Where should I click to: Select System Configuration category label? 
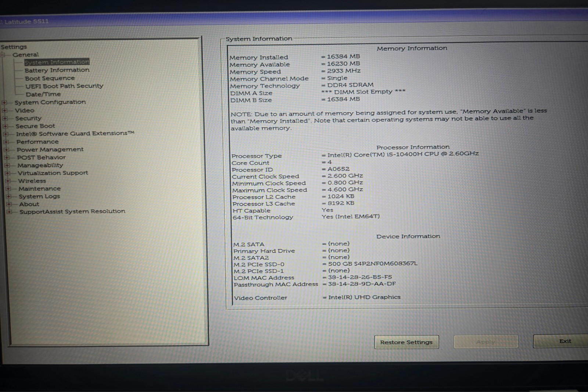point(50,102)
